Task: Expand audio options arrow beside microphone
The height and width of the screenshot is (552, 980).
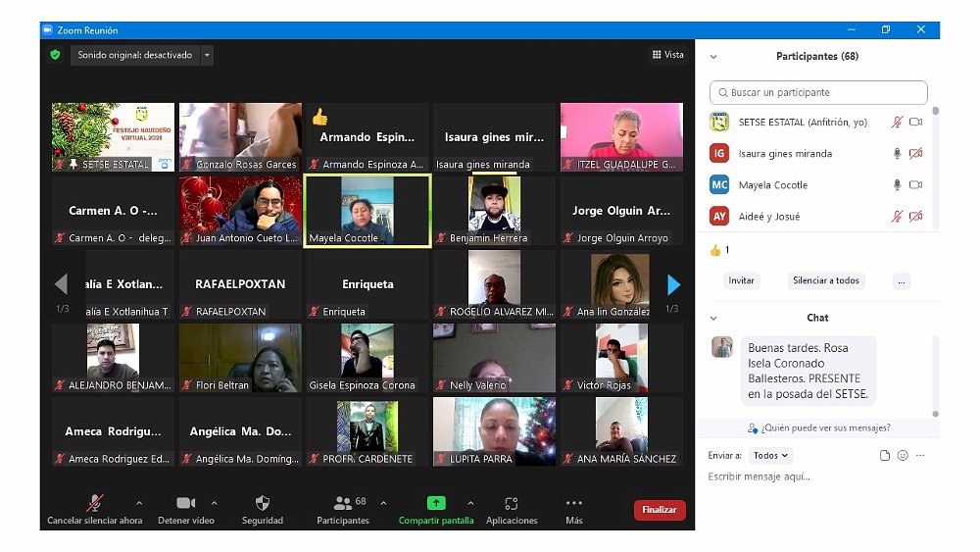Action: coord(138,503)
